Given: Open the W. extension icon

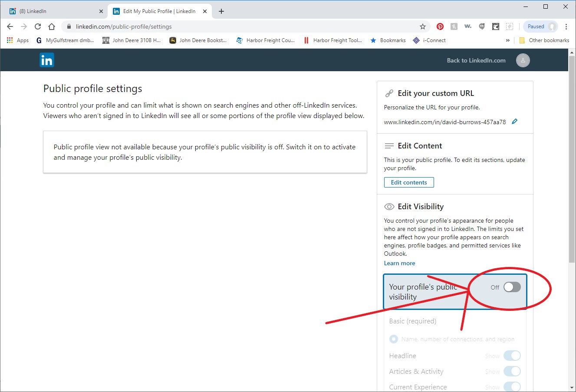Looking at the screenshot, I should point(468,26).
